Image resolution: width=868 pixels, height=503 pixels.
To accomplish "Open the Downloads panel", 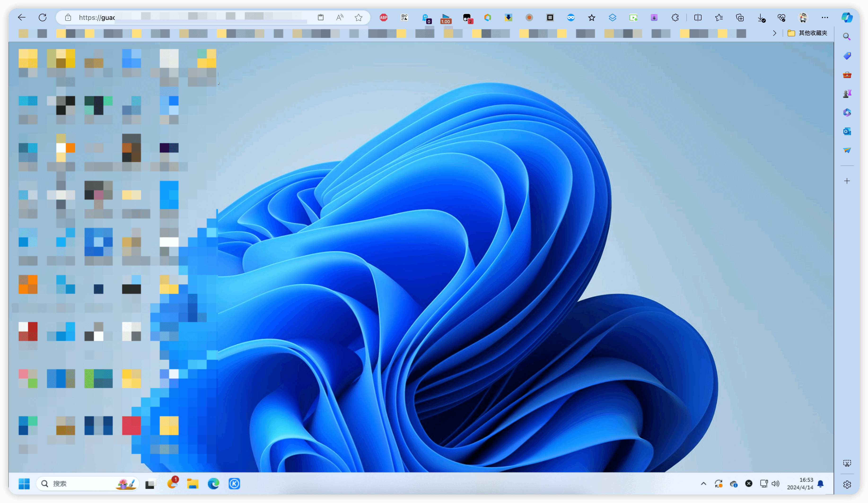I will pos(761,17).
